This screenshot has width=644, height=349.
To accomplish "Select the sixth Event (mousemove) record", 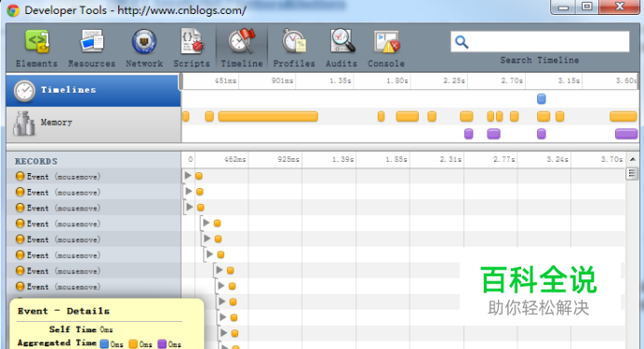I will (x=94, y=255).
